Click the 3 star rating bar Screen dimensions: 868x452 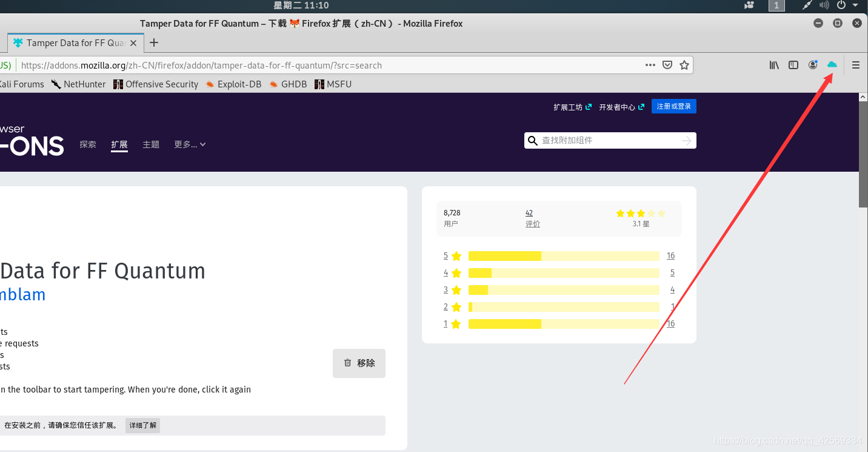pos(564,289)
